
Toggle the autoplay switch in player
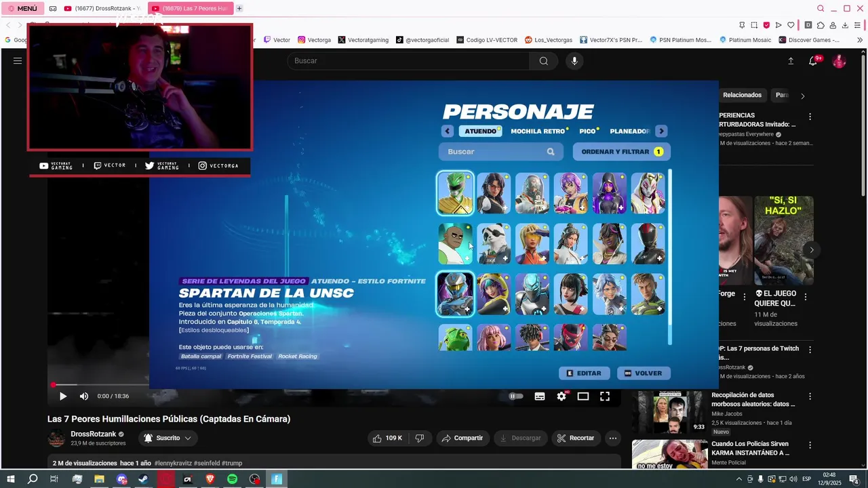coord(516,396)
